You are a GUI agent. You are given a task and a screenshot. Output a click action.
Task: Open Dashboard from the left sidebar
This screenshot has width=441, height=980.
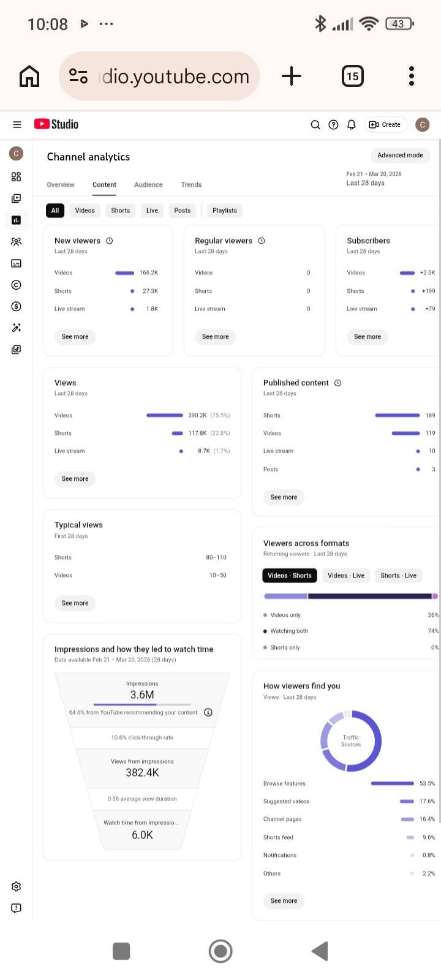point(17,177)
